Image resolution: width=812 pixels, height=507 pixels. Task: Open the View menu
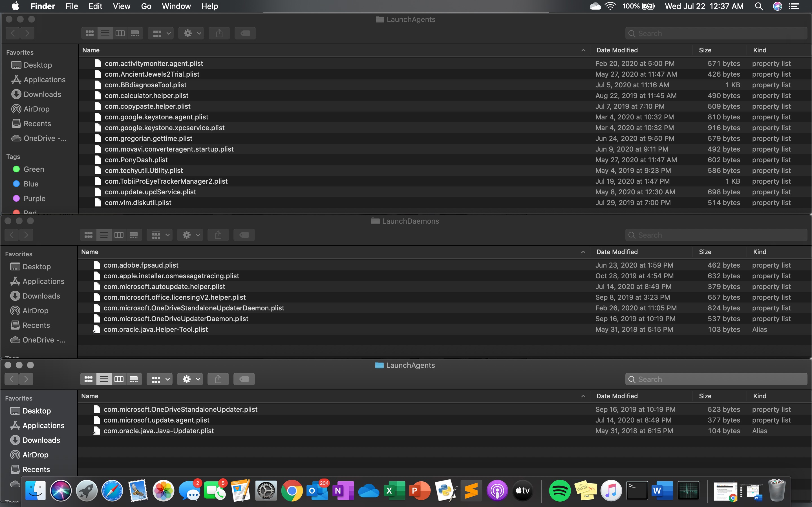121,6
